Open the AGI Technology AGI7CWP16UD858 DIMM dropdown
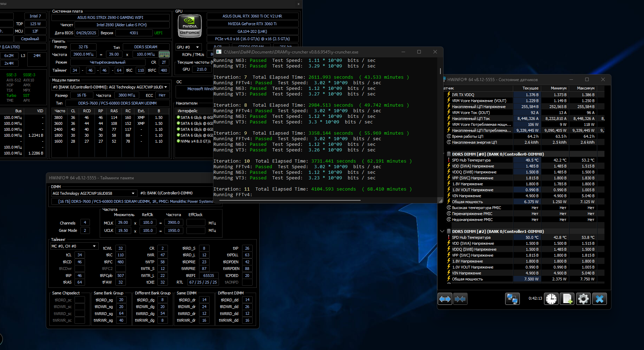Screen dimensions: 644x350 (93, 193)
